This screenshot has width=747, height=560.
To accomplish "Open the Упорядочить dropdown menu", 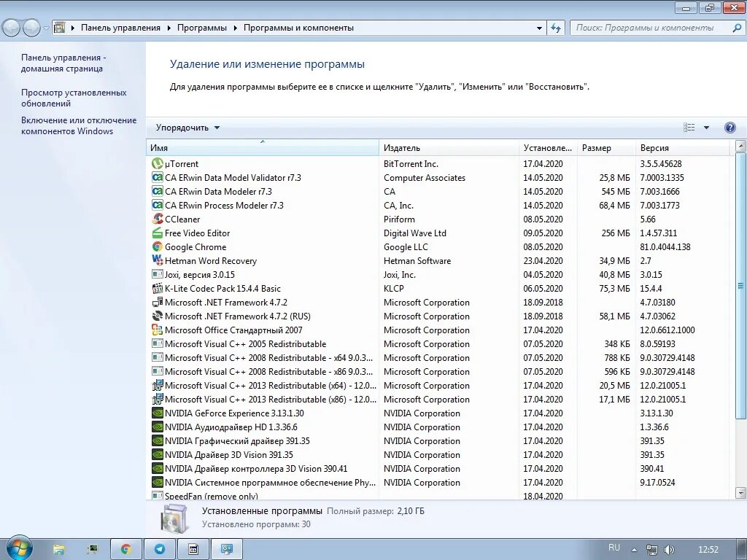I will coord(187,127).
